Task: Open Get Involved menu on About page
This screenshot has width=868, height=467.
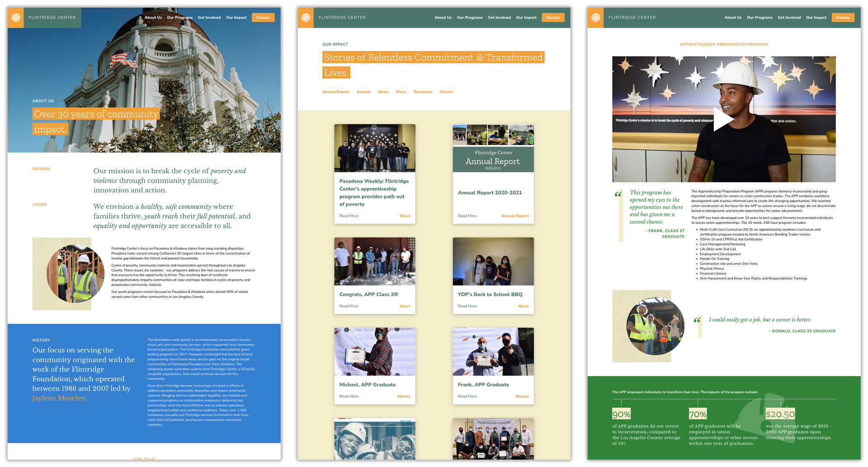Action: pos(209,18)
